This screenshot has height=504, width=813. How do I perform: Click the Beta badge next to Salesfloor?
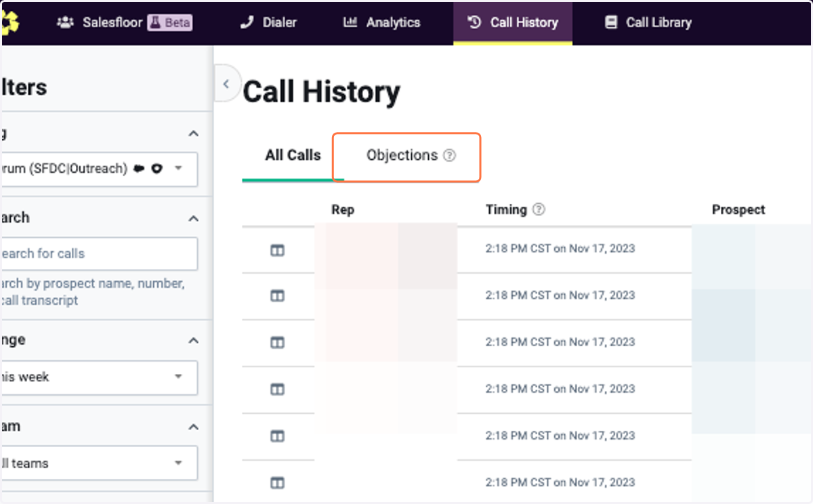169,22
